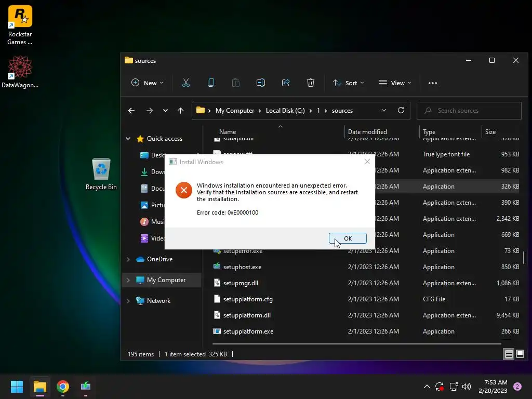Switch to details view layout
The image size is (532, 399).
coord(509,354)
